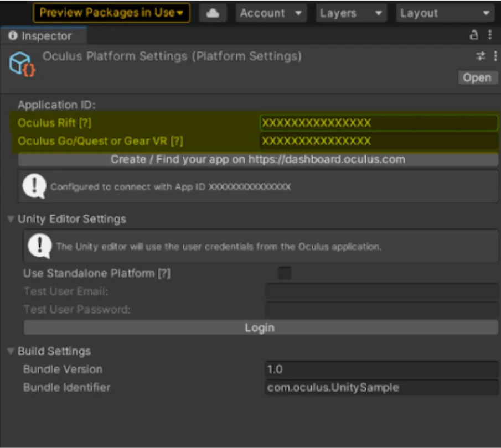Open the Inspector tab three-dot menu

[490, 35]
